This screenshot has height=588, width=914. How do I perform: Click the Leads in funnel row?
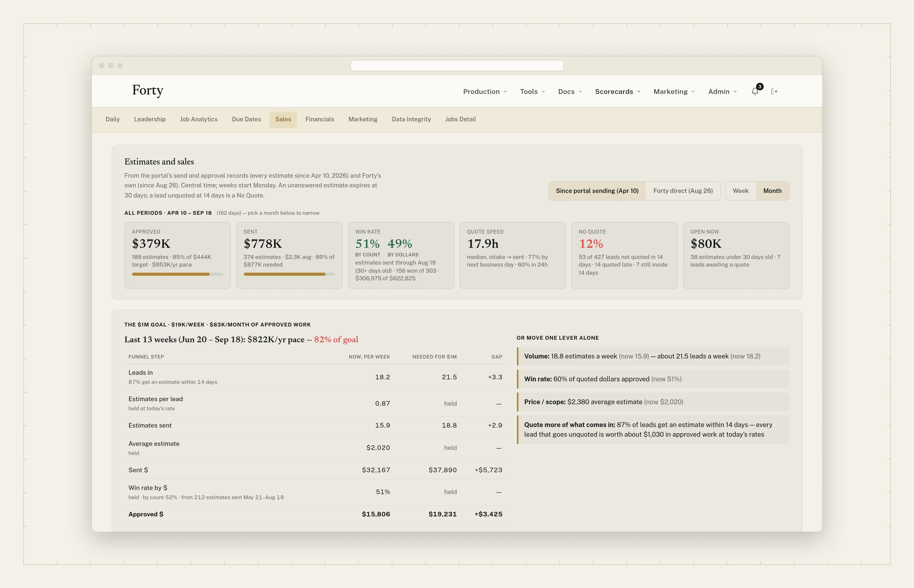(315, 377)
